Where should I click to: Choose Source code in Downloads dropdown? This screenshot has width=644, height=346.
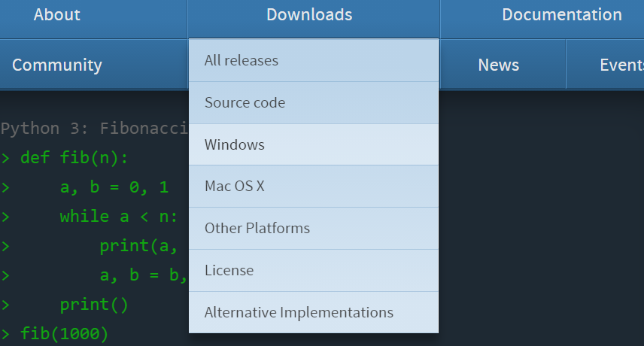pyautogui.click(x=314, y=102)
